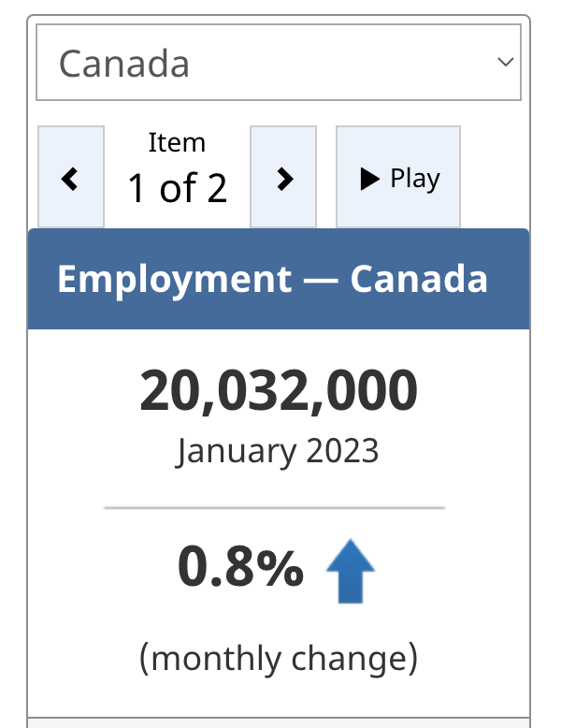
Task: Advance to next item with right arrow
Action: tap(284, 178)
